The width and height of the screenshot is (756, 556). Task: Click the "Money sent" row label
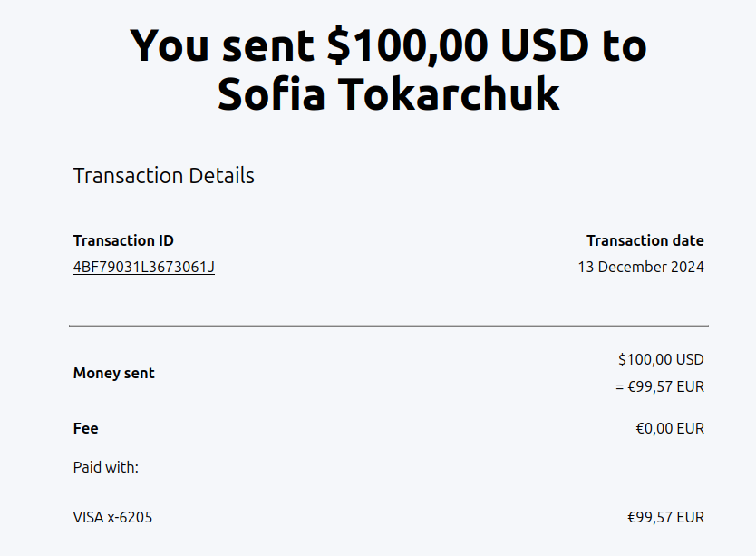point(113,373)
